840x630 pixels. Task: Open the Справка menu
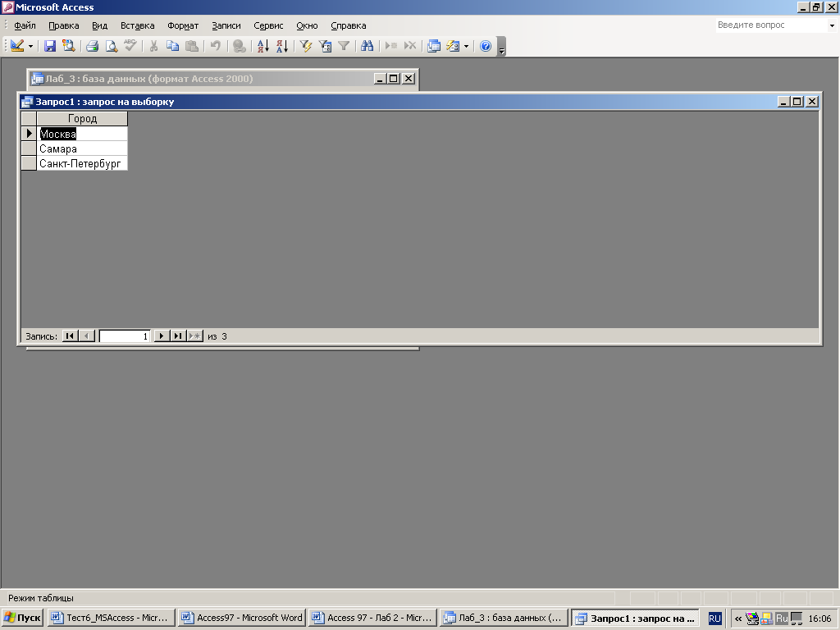[x=348, y=25]
